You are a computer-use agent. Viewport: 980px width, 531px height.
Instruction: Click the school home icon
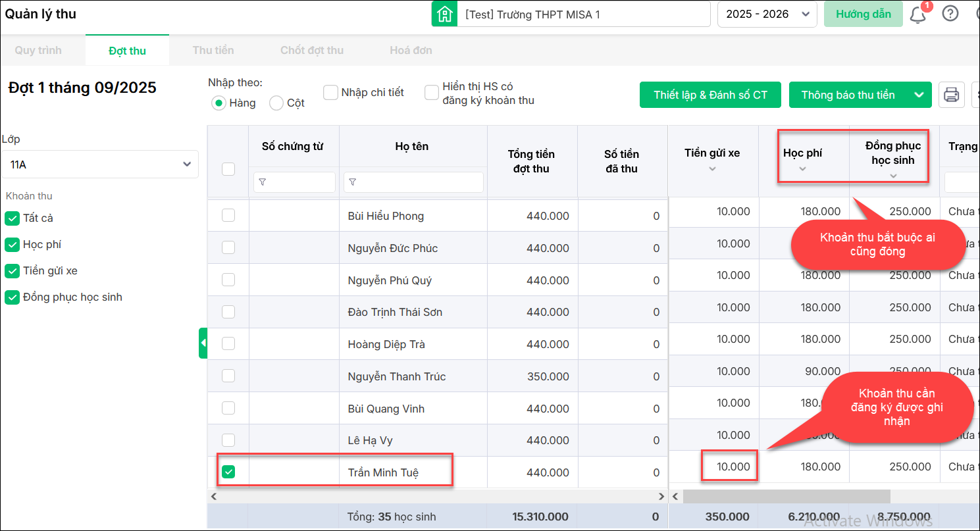[x=444, y=14]
